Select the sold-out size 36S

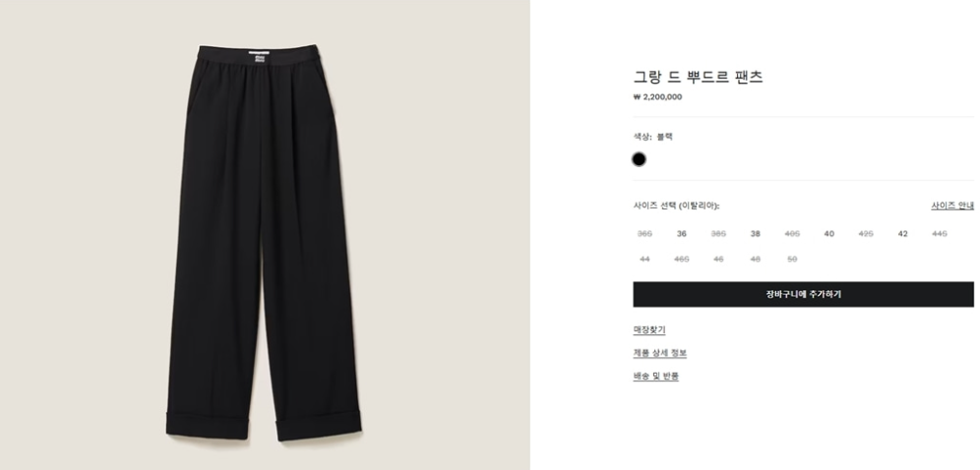coord(644,234)
